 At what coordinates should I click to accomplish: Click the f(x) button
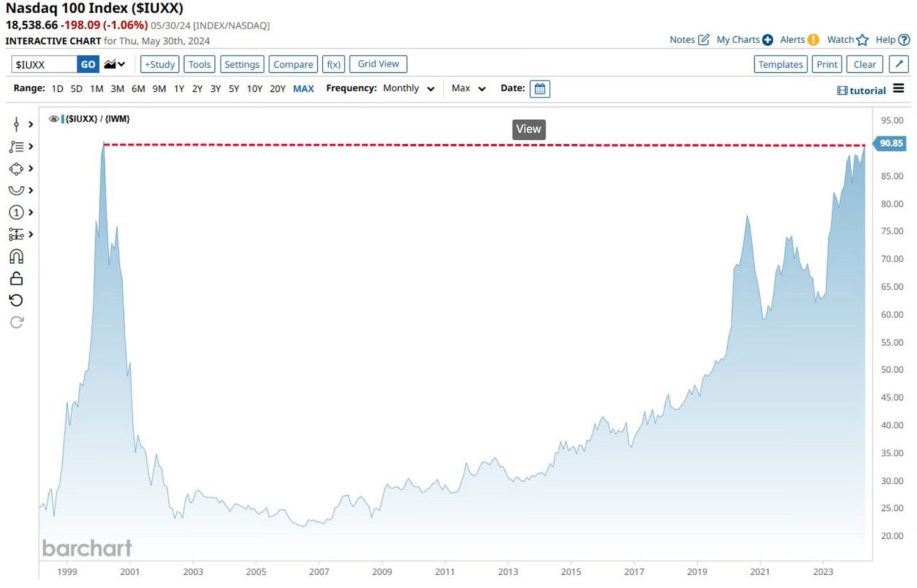coord(334,64)
